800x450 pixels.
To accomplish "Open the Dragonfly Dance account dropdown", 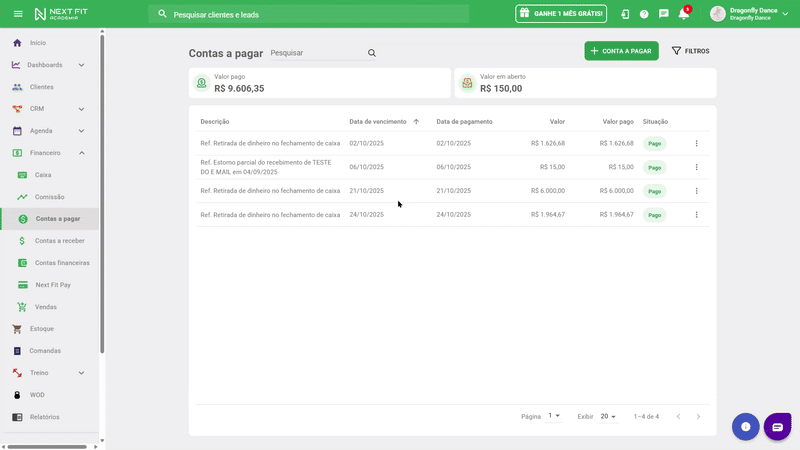I will pos(785,14).
